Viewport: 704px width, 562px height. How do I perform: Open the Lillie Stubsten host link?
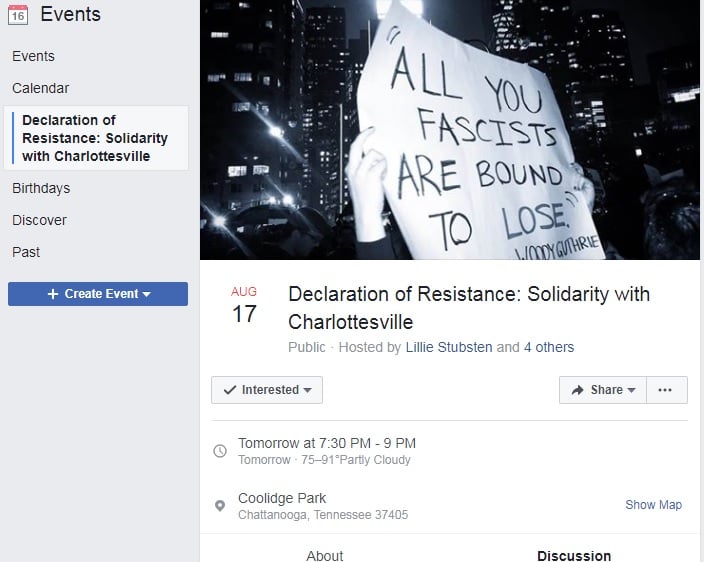[x=449, y=347]
